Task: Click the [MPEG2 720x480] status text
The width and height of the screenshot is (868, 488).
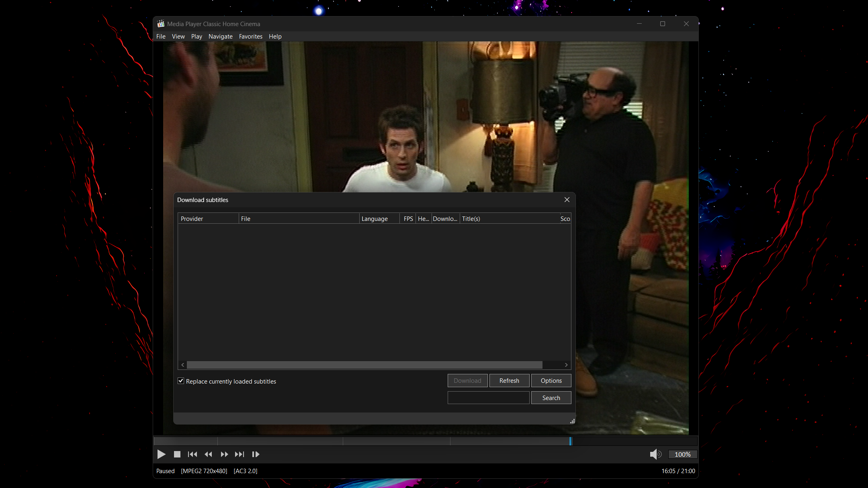Action: point(204,471)
